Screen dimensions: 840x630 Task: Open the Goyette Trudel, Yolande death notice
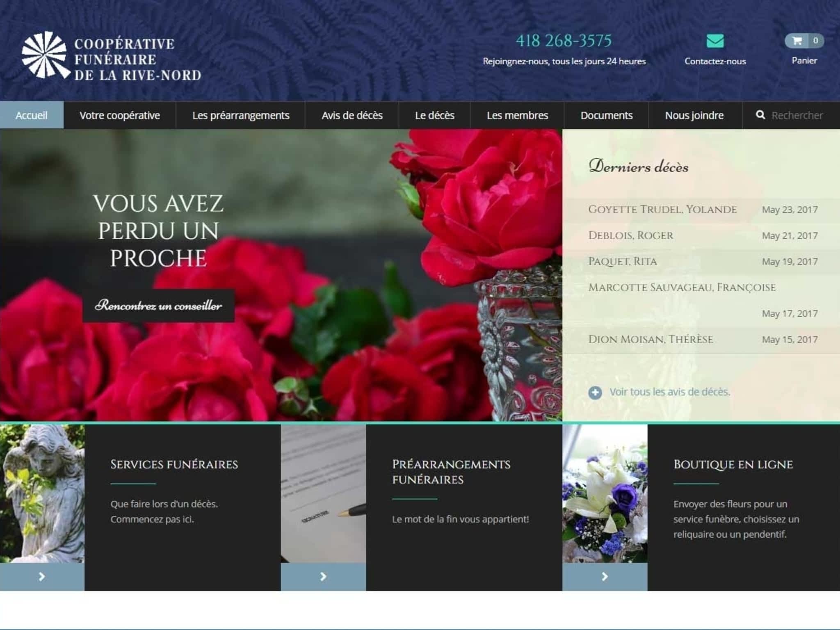point(662,209)
